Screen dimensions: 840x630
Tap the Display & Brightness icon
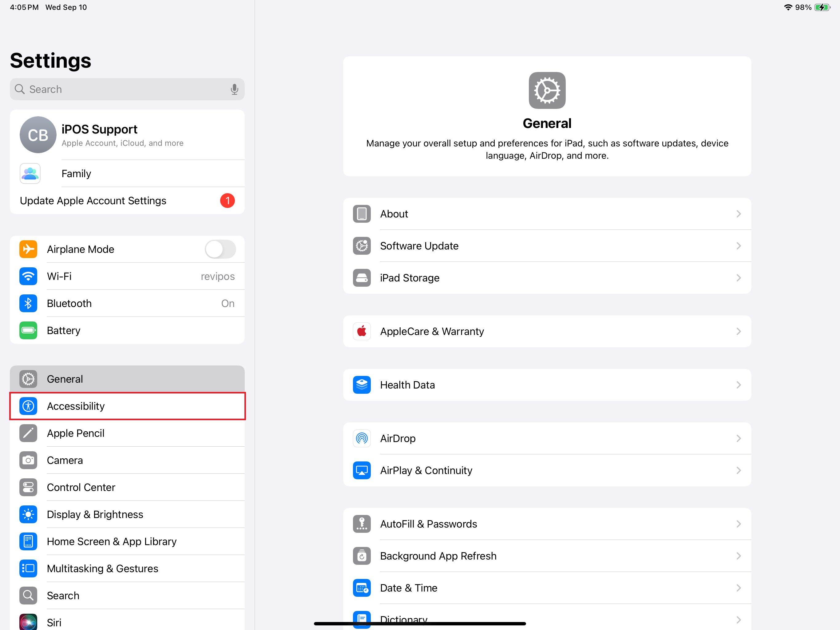29,514
